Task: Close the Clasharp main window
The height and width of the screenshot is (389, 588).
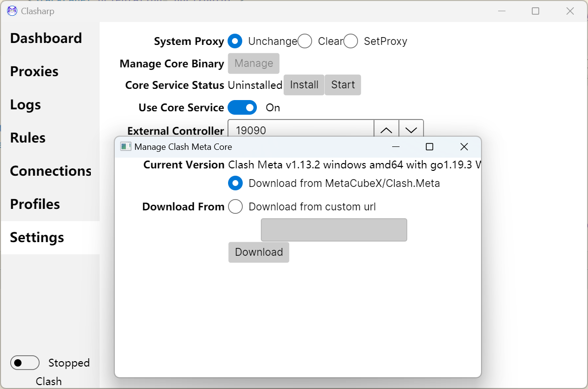Action: coord(570,11)
